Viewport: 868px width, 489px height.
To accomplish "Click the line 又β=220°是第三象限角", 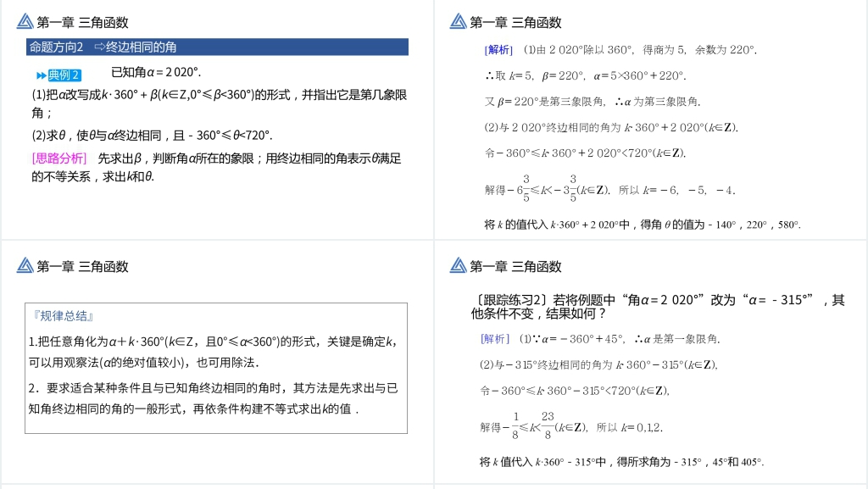I will (593, 102).
